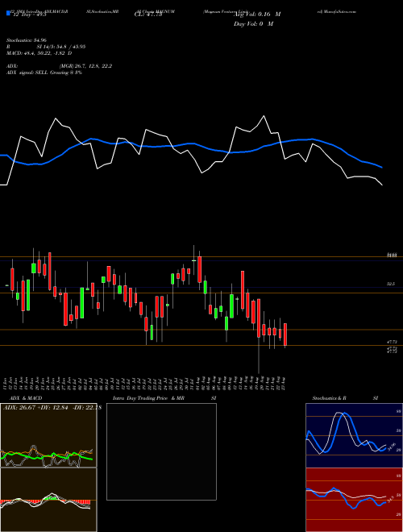This screenshot has width=403, height=532.
Task: Click the 'MACD: 48.4, 50.22, -1.82 D' line
Action: coord(39,53)
